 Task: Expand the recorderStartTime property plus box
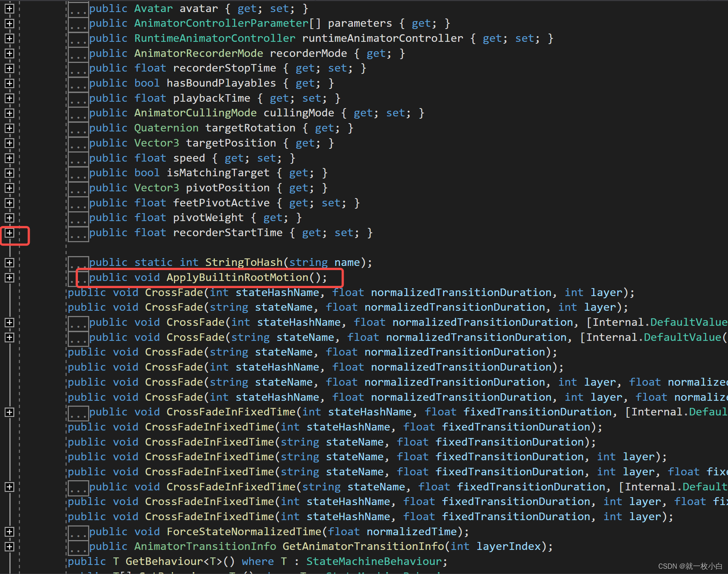coord(9,233)
